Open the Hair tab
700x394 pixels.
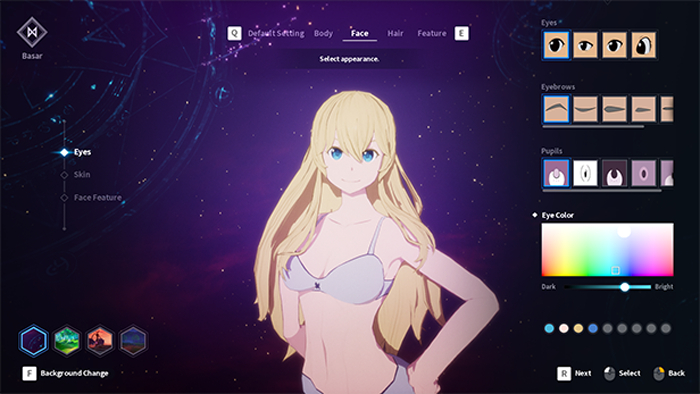[395, 33]
